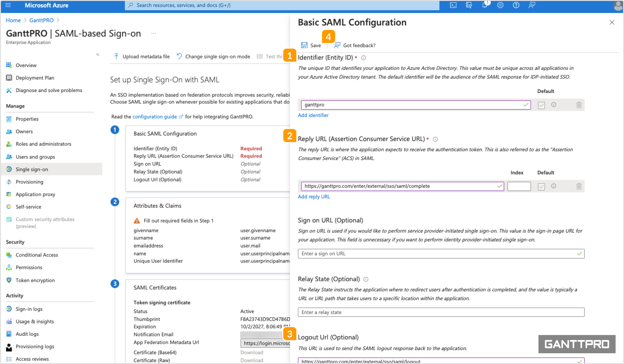Screen dimensions: 624x364
Task: Save the Basic SAML Configuration
Action: click(x=311, y=45)
